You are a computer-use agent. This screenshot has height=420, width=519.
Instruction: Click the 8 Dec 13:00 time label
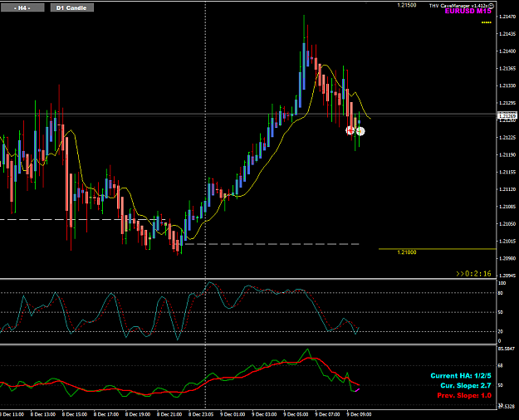pyautogui.click(x=43, y=414)
